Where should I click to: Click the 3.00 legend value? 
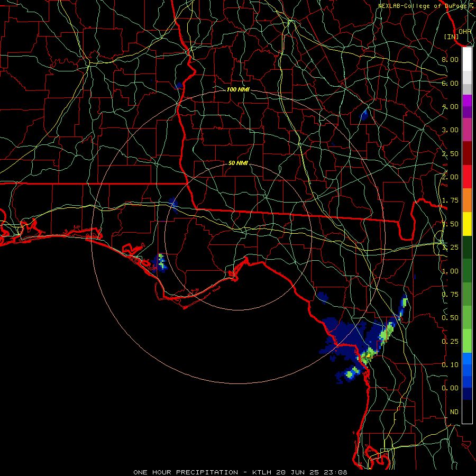450,130
